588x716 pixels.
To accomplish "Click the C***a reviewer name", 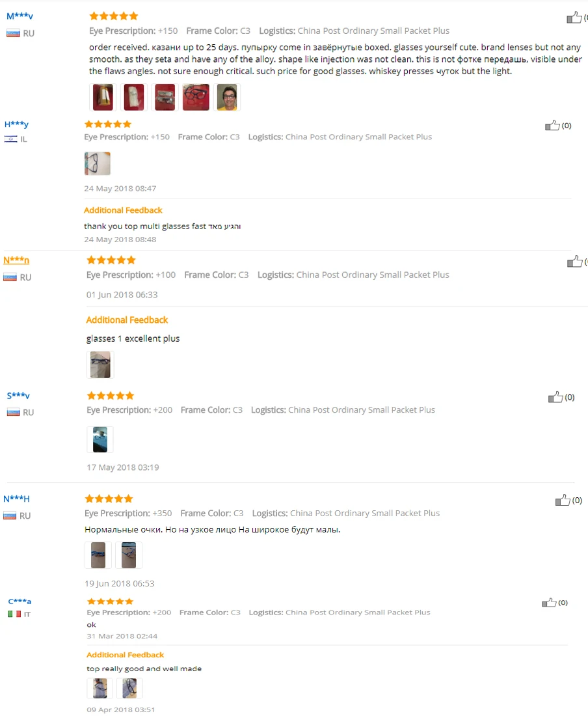I will 20,601.
